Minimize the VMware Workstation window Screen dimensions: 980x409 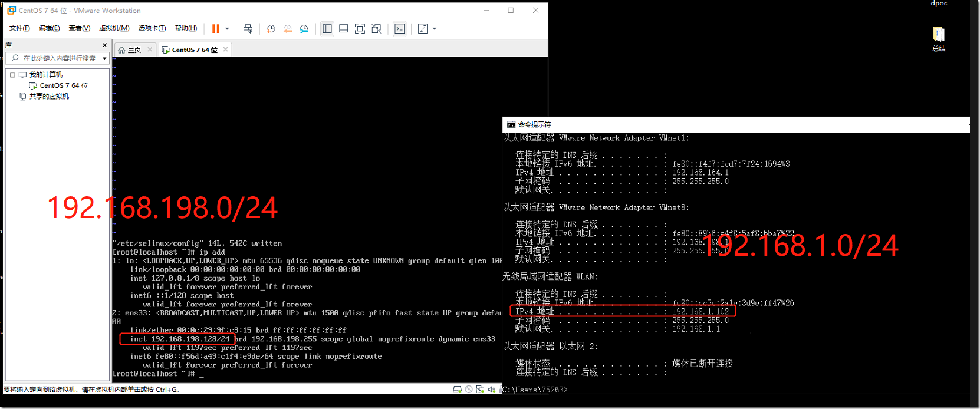point(486,10)
